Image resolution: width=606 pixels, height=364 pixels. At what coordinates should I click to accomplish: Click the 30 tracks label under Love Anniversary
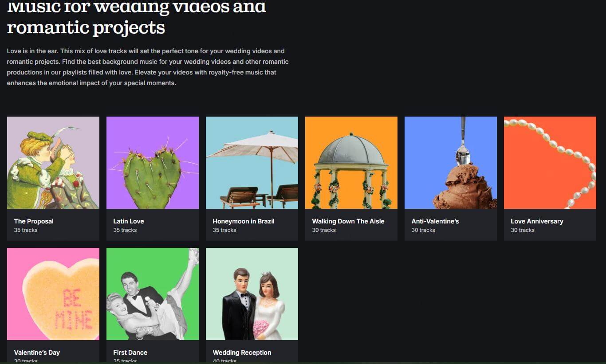523,230
